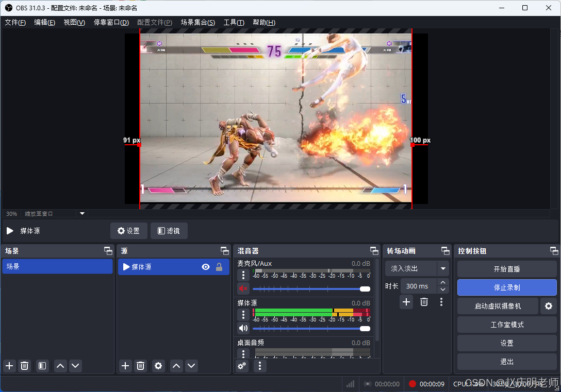Click the game preview canvas

[x=275, y=118]
